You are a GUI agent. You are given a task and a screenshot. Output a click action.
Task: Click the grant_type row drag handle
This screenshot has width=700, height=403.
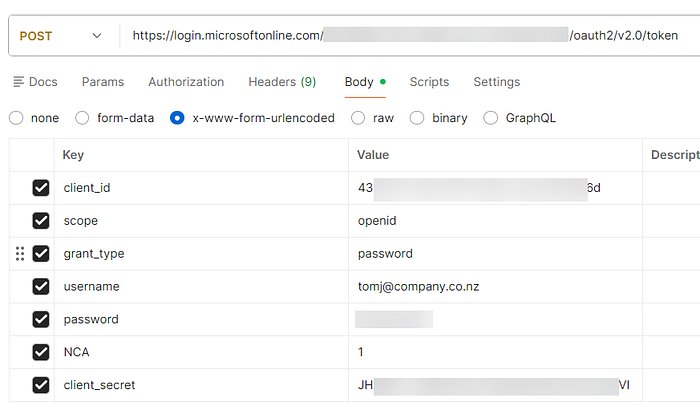pos(20,253)
